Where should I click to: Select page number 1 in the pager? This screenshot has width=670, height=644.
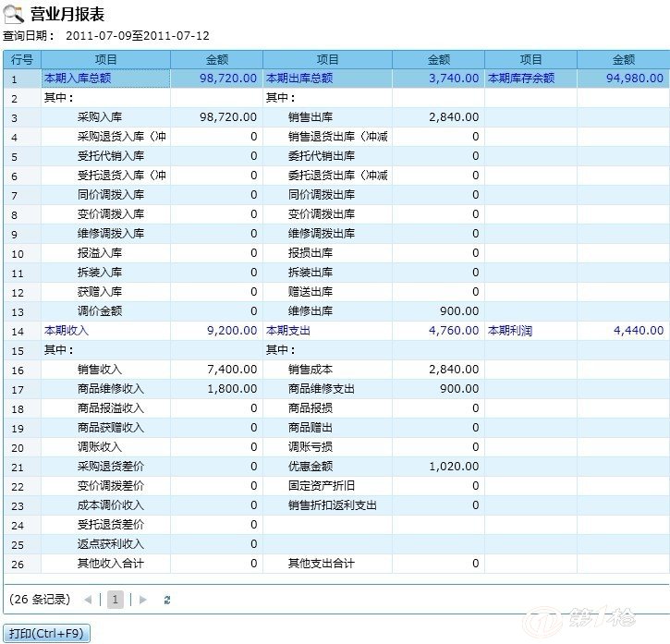point(116,600)
